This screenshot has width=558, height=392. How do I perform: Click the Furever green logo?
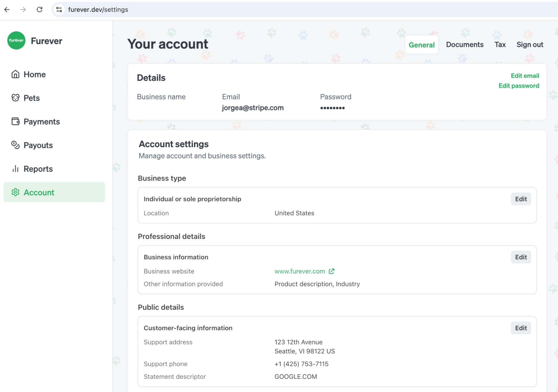(x=16, y=41)
